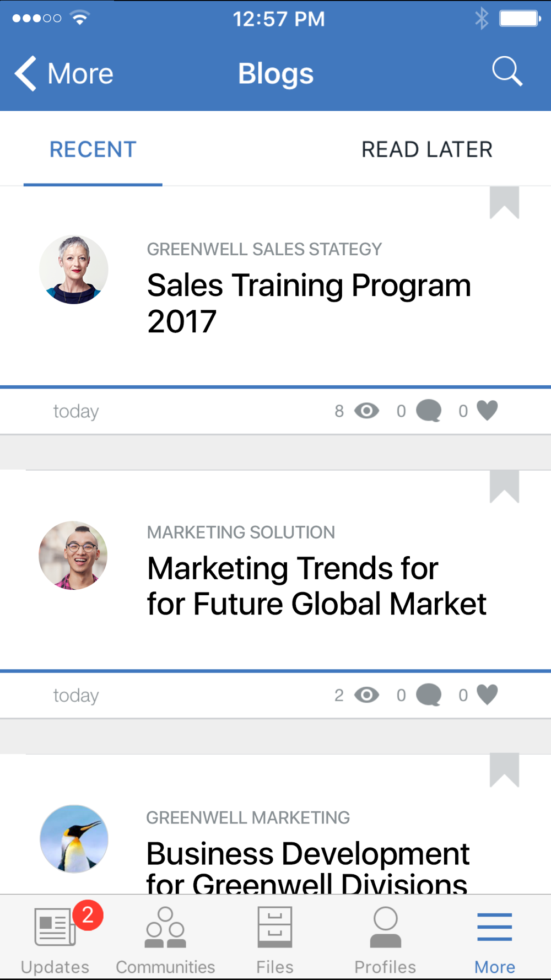Tap comment bubble on Marketing Trends post
551x980 pixels.
coord(429,694)
